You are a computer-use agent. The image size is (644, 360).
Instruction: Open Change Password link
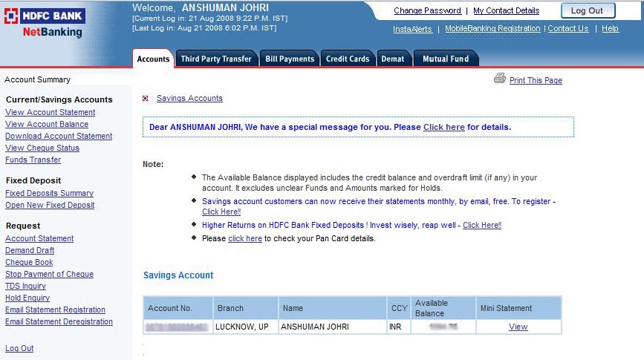(x=428, y=10)
